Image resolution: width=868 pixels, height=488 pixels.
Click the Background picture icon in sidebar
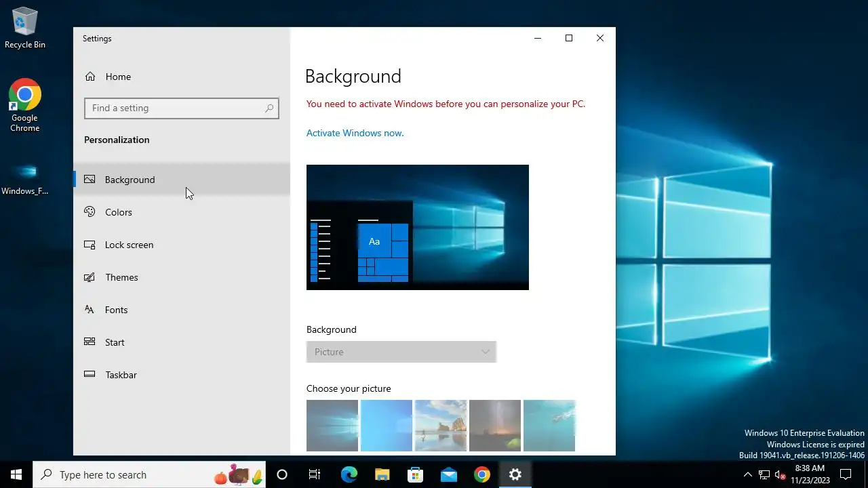(90, 180)
